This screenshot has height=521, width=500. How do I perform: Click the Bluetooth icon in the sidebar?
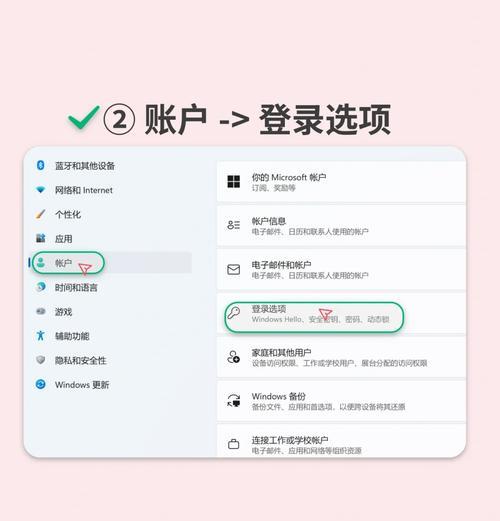click(x=40, y=165)
